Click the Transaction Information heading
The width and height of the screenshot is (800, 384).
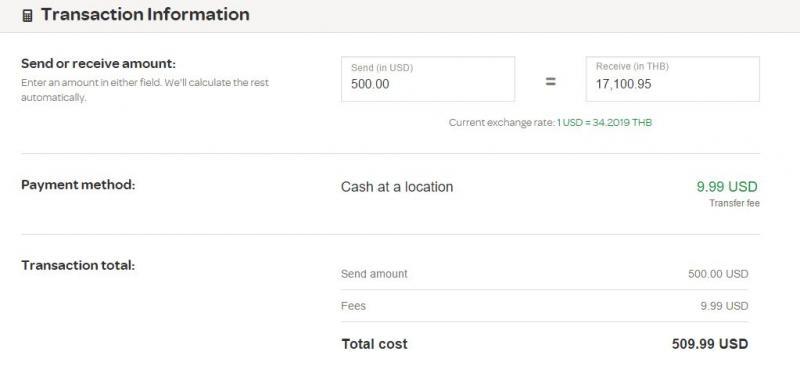coord(145,15)
